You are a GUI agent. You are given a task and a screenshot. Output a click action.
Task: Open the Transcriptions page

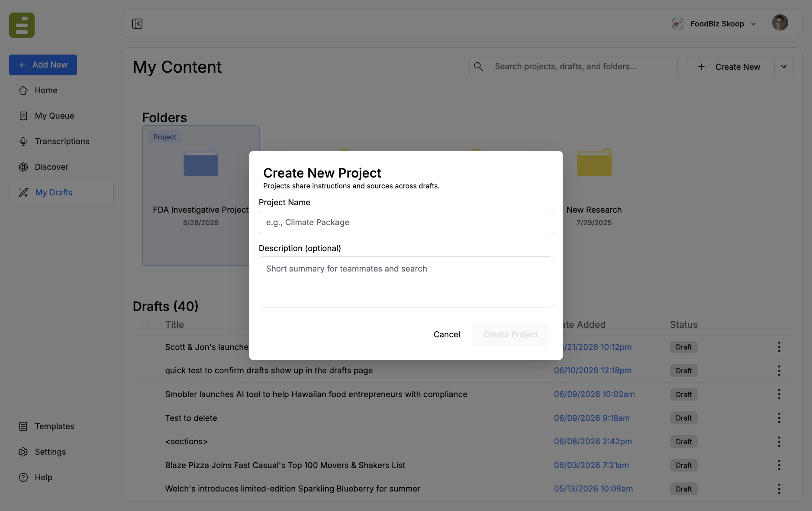click(61, 141)
